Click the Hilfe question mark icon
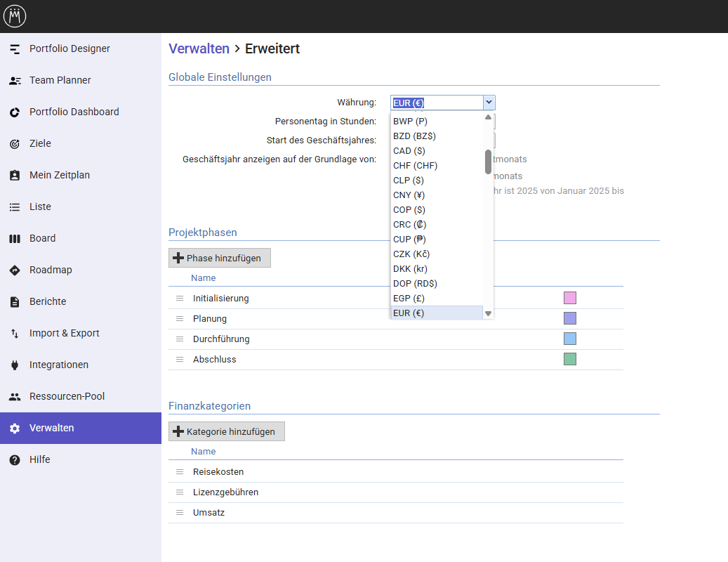 tap(15, 460)
